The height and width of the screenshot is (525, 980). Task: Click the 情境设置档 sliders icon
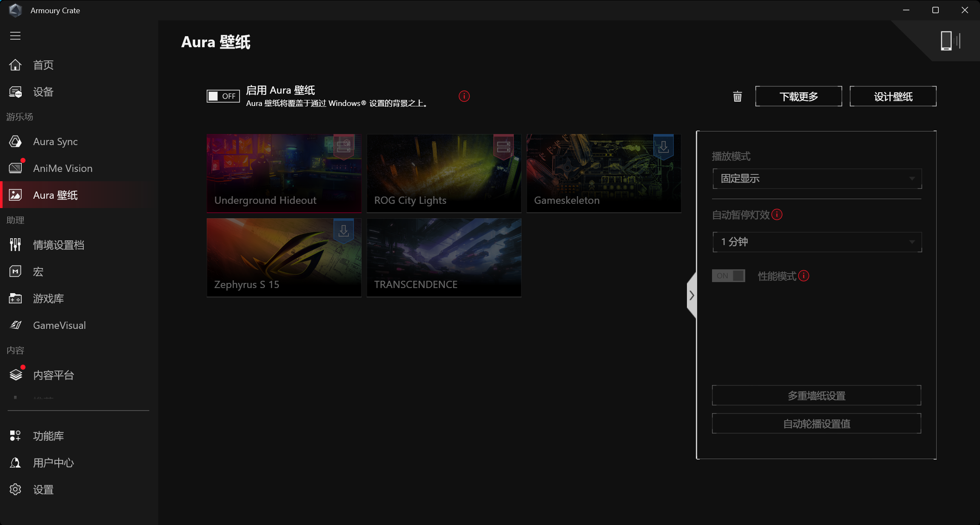point(15,245)
